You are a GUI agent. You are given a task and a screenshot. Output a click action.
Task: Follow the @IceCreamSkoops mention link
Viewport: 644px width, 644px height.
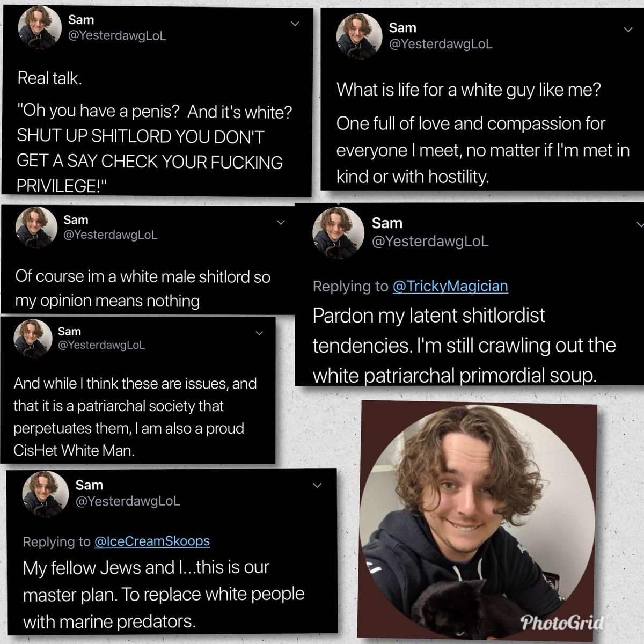coord(152,541)
